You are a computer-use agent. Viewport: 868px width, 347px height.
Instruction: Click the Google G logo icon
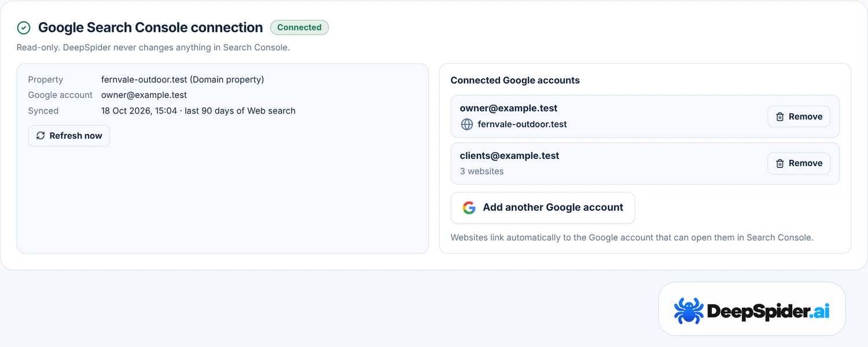469,207
